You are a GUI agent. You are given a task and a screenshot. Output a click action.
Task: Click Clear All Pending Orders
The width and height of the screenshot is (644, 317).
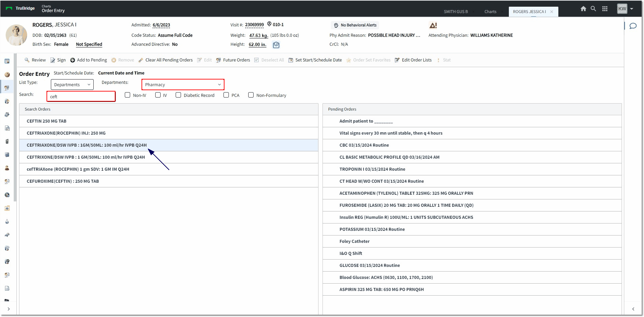pos(165,60)
